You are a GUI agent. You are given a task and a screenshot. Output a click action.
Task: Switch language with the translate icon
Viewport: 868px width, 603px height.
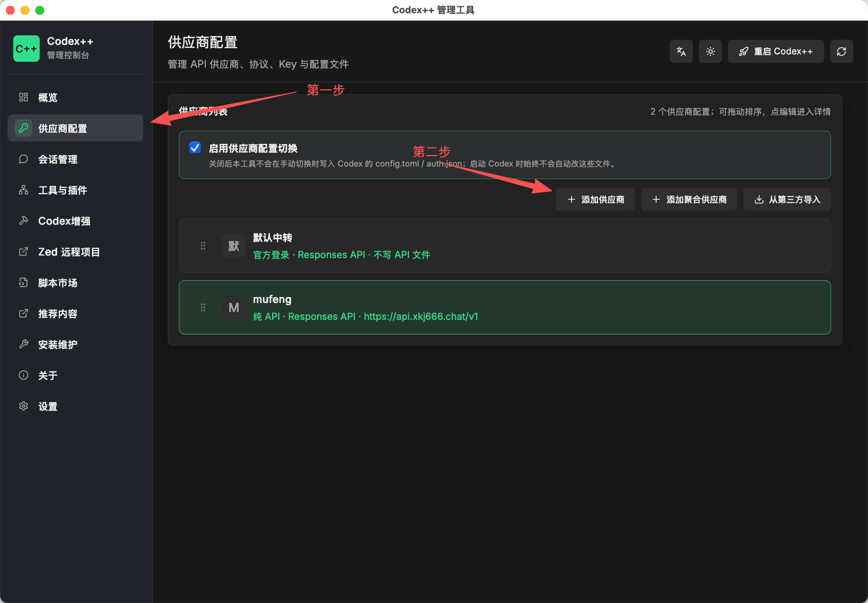tap(681, 51)
